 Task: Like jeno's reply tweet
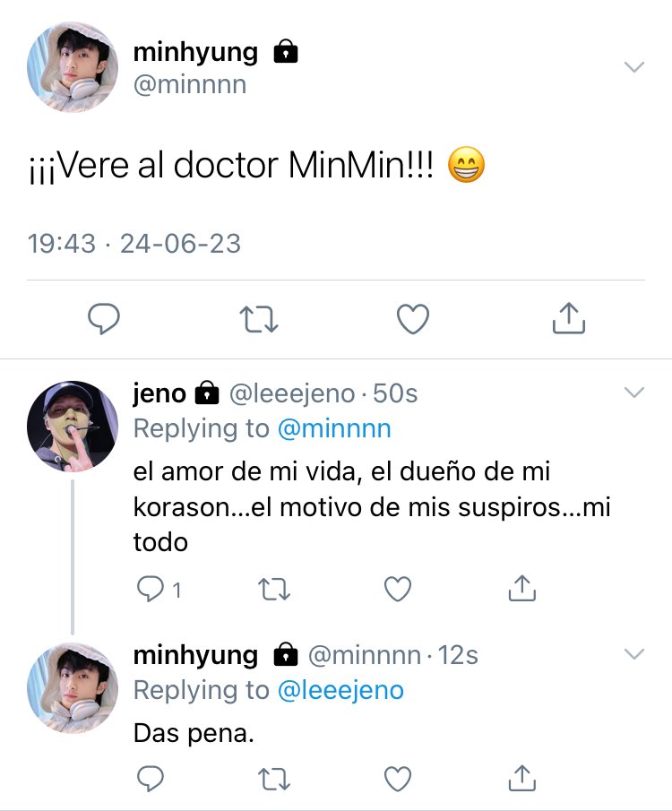[x=398, y=589]
